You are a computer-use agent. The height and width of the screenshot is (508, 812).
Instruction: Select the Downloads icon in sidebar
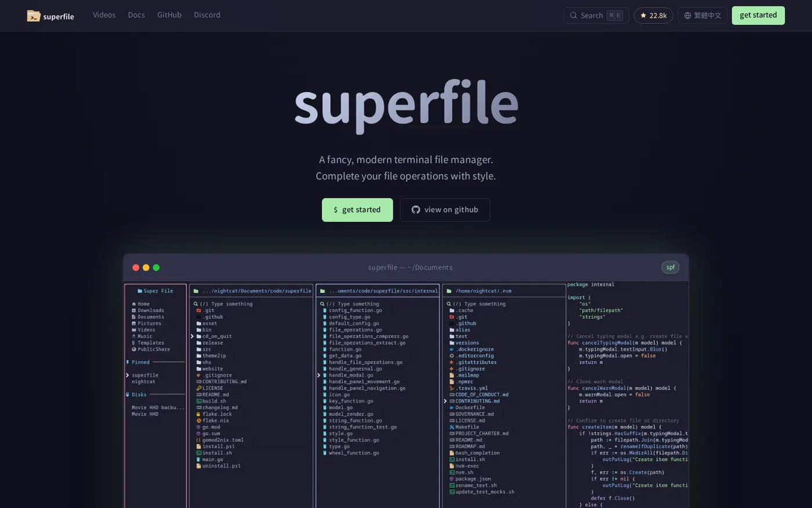pos(134,311)
